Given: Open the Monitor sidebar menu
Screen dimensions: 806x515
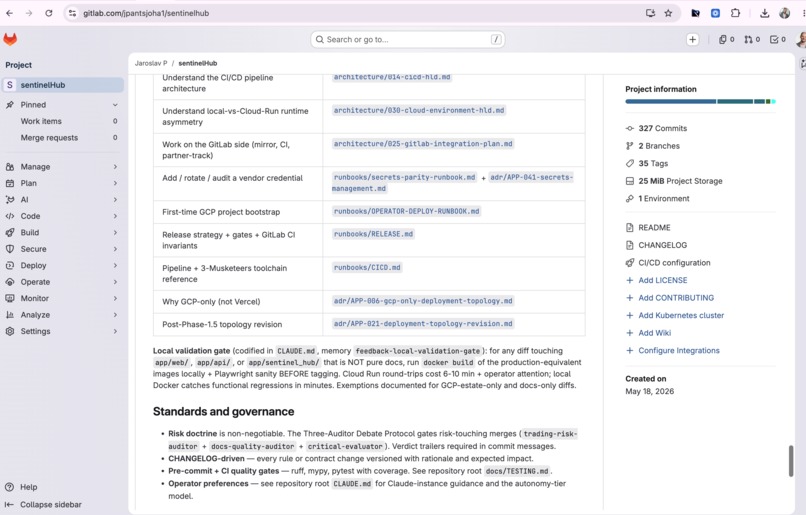Looking at the screenshot, I should tap(63, 298).
